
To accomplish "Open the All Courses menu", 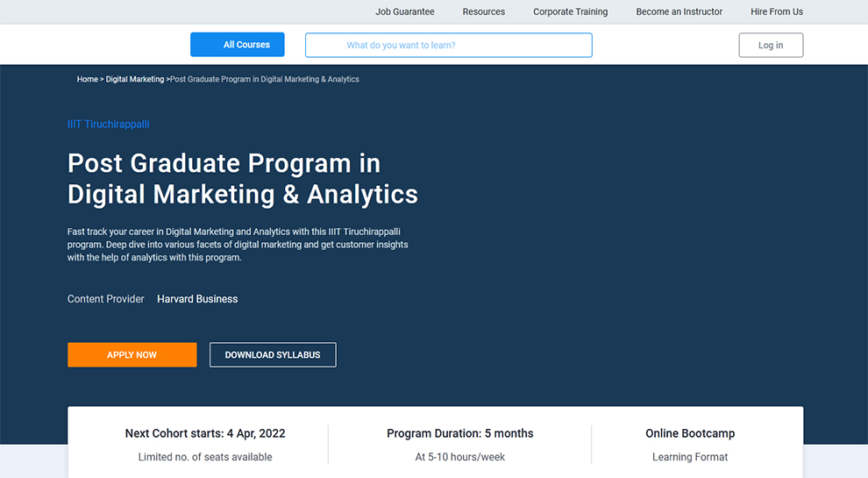I will pos(238,45).
